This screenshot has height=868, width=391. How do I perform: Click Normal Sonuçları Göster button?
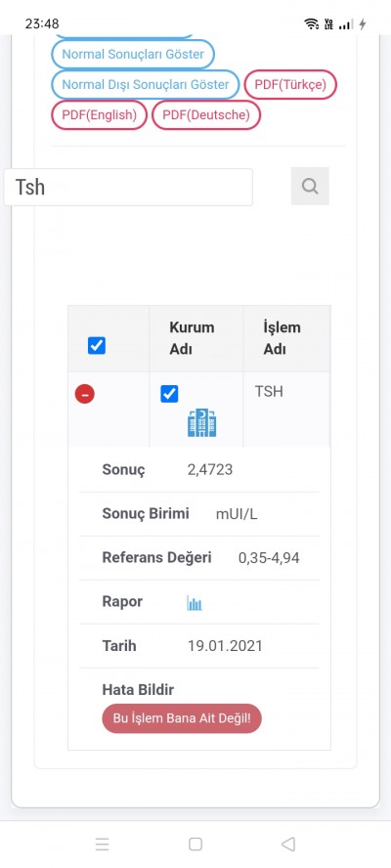pos(133,55)
